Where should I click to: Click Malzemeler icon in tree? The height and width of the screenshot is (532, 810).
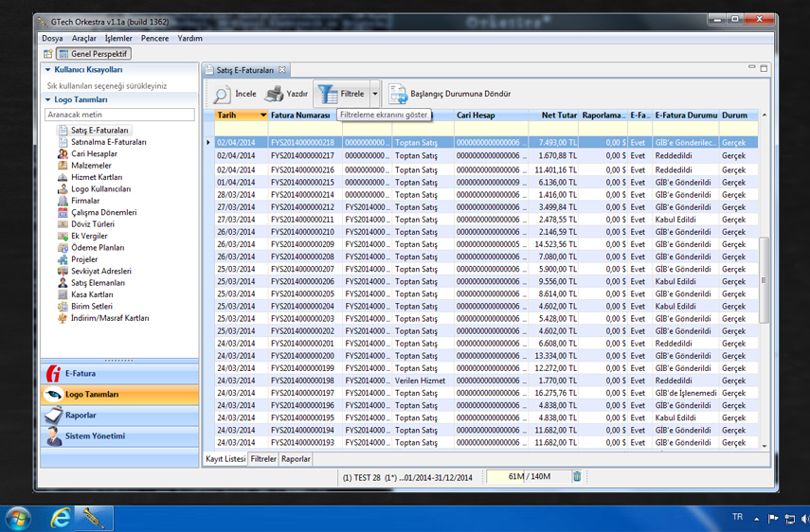[63, 166]
